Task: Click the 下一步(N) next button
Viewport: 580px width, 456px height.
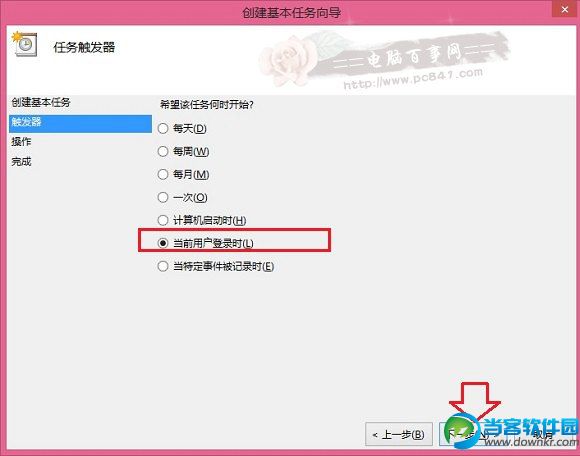Action: [468, 434]
